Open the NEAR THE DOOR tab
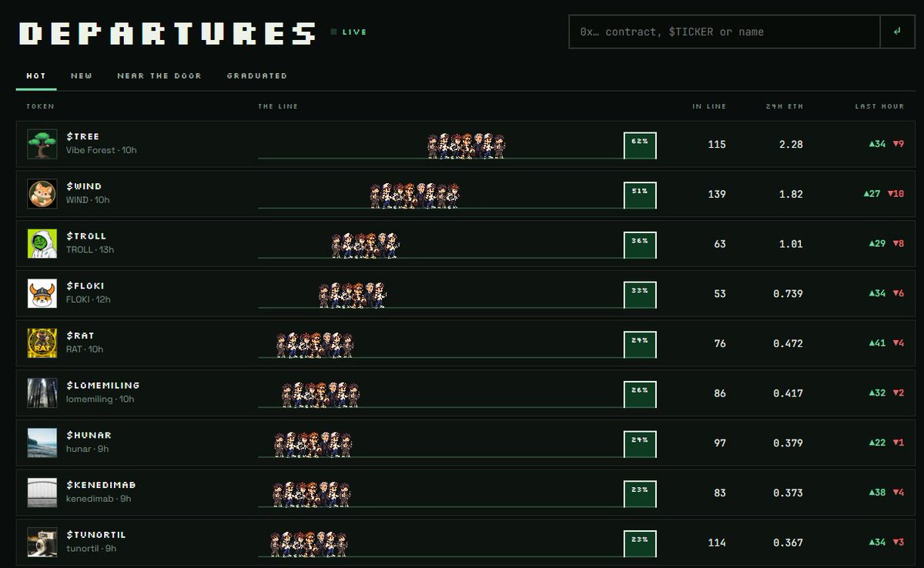This screenshot has width=924, height=568. pos(159,76)
